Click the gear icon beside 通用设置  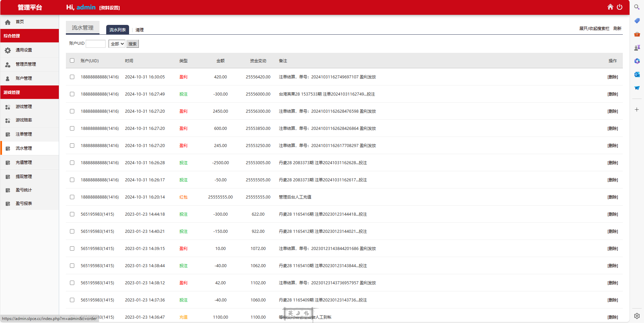point(8,50)
